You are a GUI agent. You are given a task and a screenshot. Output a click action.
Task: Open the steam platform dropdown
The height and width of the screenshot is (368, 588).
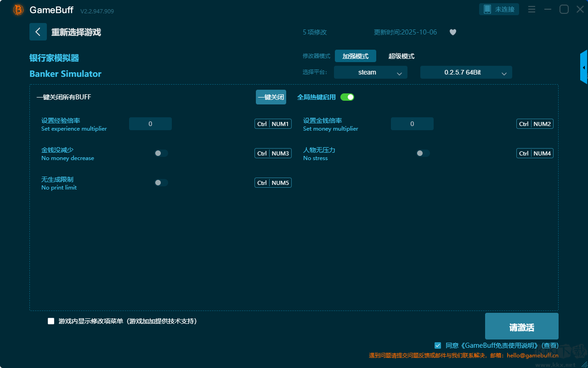click(x=370, y=72)
